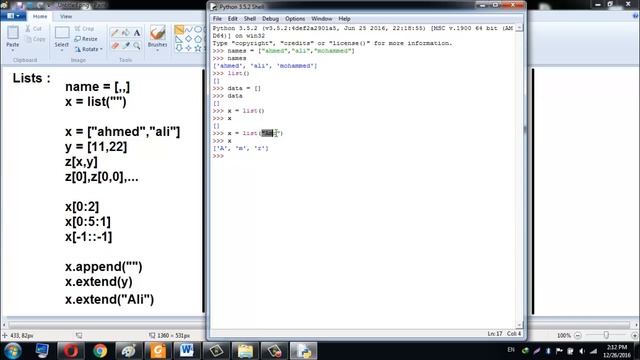Click the output ['A', 'm', 'r'] in shell
The height and width of the screenshot is (360, 640).
click(x=241, y=149)
